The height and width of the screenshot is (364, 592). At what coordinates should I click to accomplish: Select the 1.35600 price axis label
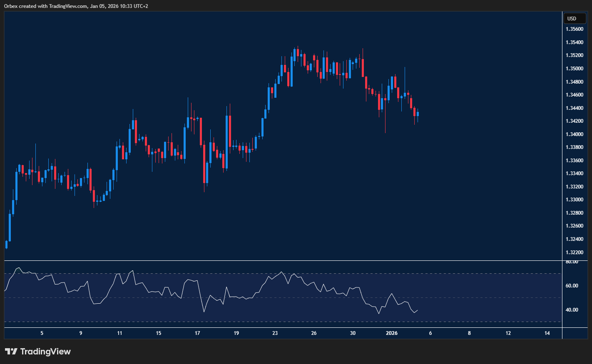coord(575,29)
